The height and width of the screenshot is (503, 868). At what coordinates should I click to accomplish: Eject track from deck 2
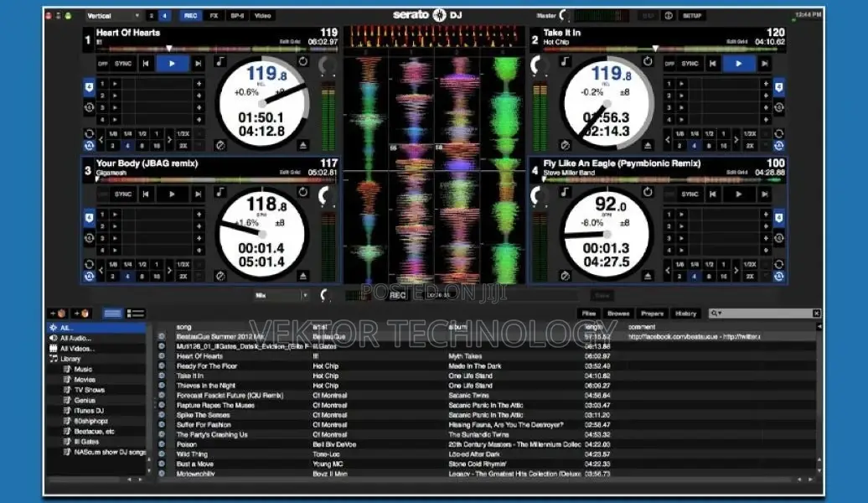pos(648,146)
